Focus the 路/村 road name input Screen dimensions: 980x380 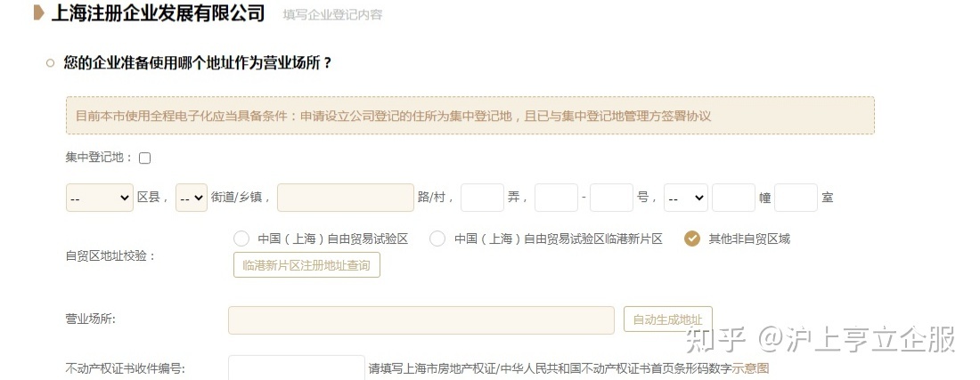pyautogui.click(x=346, y=198)
